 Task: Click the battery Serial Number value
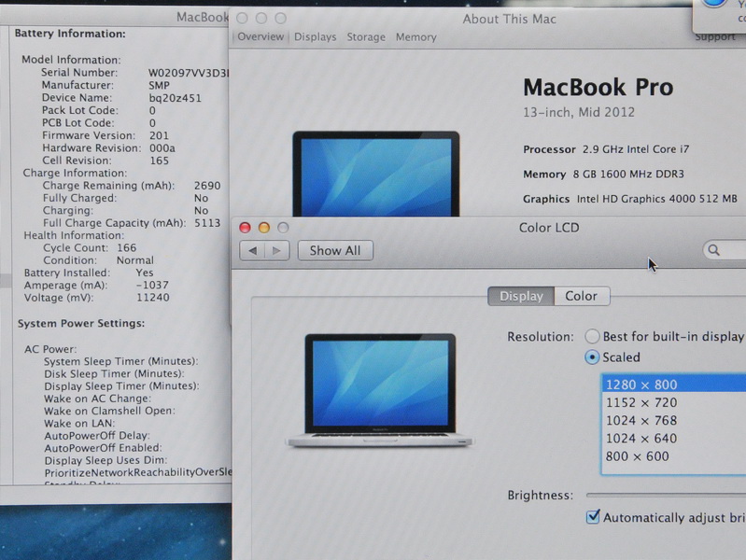tap(189, 74)
